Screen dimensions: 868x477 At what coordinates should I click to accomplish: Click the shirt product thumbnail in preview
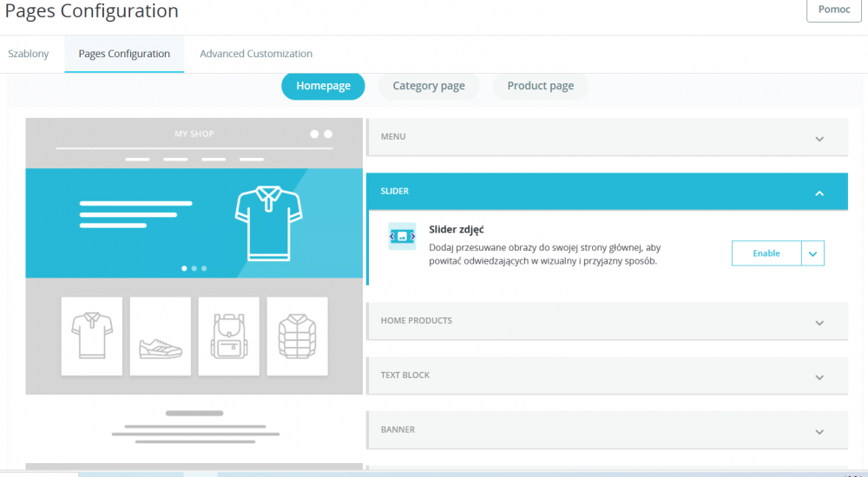click(91, 336)
